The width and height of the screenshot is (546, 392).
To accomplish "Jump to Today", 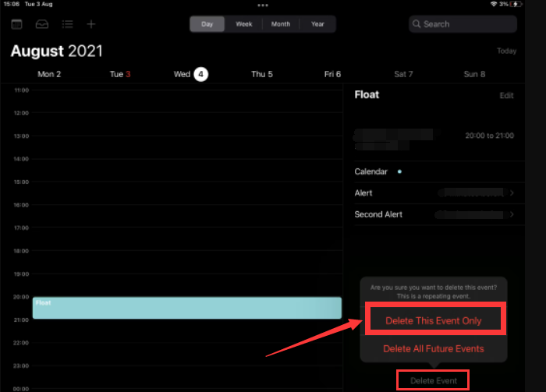I will pos(507,51).
